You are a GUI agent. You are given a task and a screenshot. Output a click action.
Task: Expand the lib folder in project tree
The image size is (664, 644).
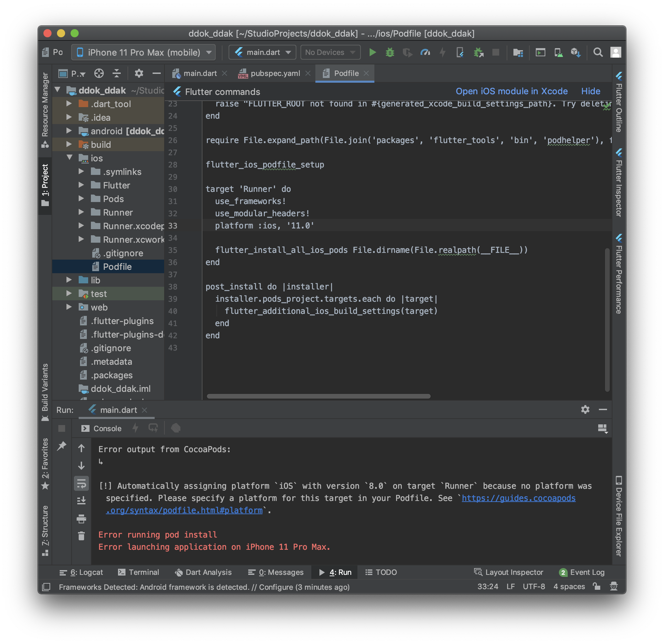coord(69,280)
